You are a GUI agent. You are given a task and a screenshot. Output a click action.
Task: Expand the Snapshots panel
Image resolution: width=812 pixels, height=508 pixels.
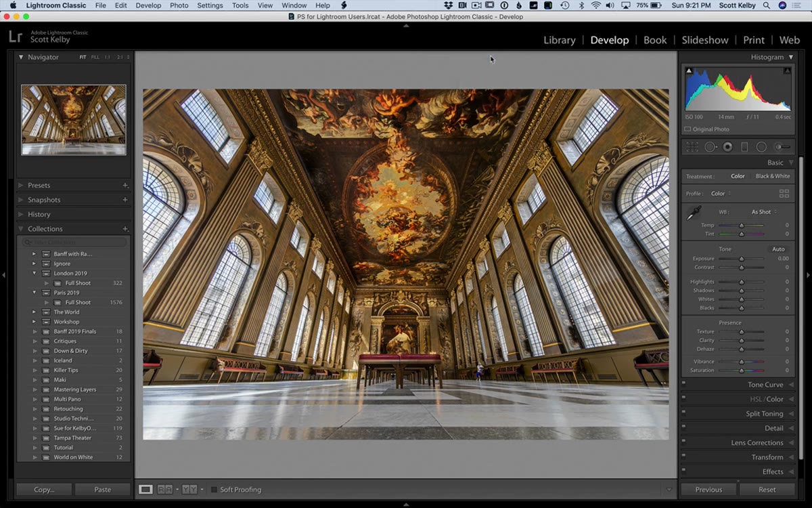click(x=21, y=200)
